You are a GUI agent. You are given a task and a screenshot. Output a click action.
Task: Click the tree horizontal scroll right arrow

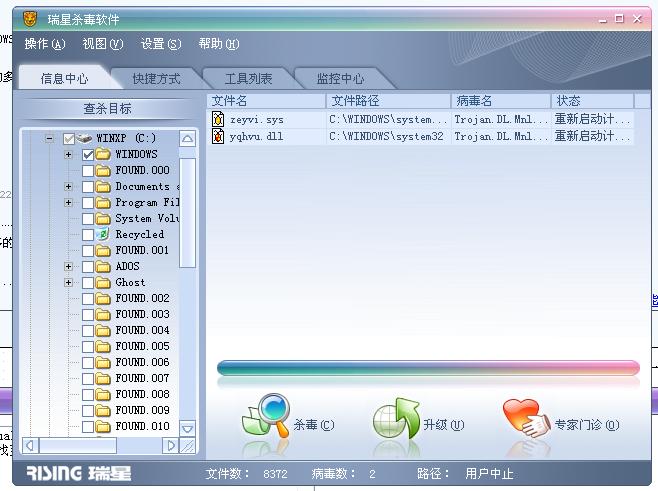pyautogui.click(x=170, y=445)
